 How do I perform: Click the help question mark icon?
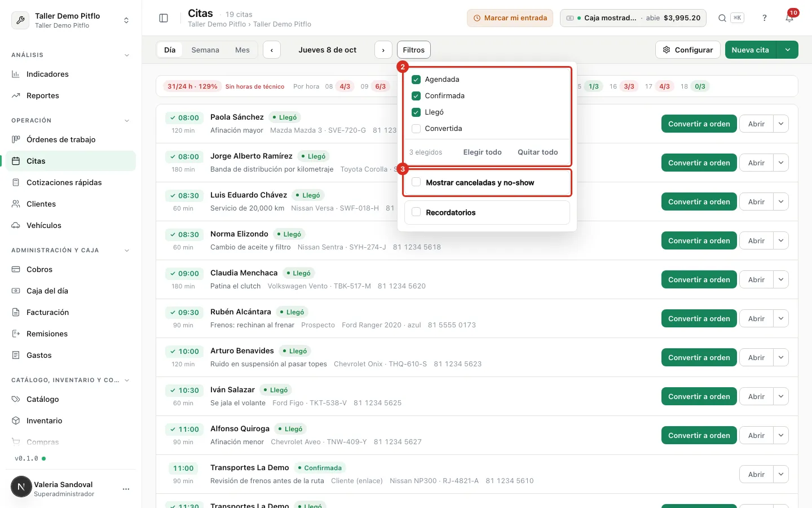(x=765, y=18)
